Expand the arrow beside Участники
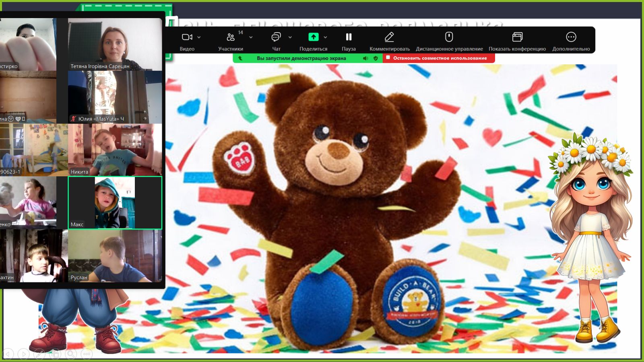Image resolution: width=644 pixels, height=362 pixels. tap(251, 37)
